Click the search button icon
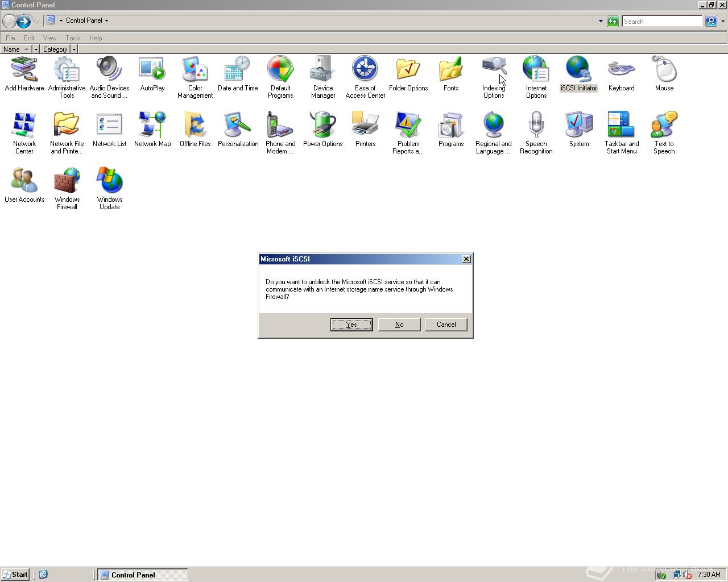Image resolution: width=728 pixels, height=582 pixels. click(x=711, y=21)
